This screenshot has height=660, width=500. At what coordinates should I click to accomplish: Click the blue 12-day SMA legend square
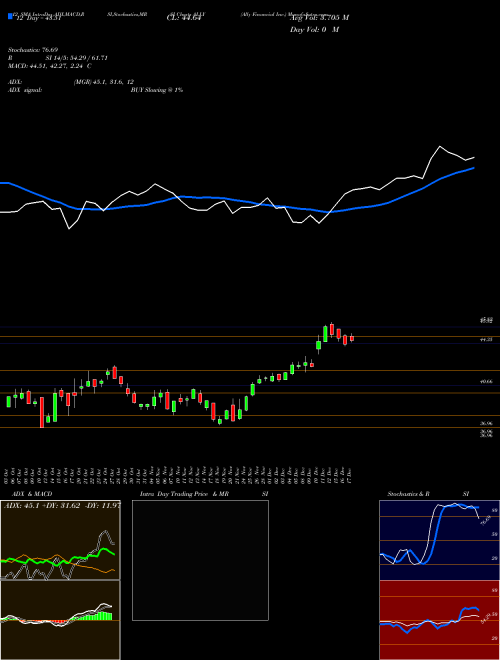pos(11,16)
